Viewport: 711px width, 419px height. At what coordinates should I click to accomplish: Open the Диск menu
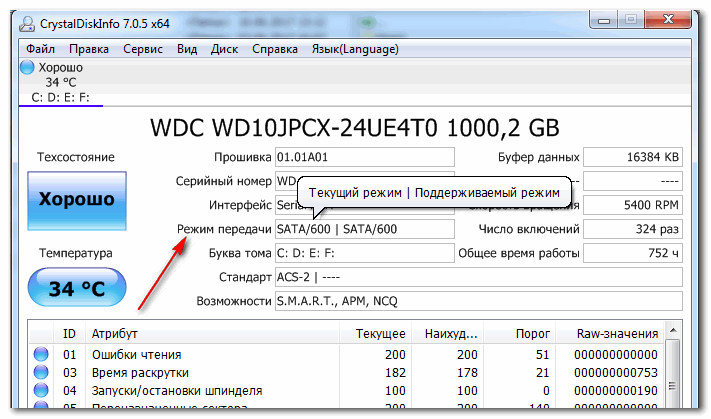tap(224, 49)
